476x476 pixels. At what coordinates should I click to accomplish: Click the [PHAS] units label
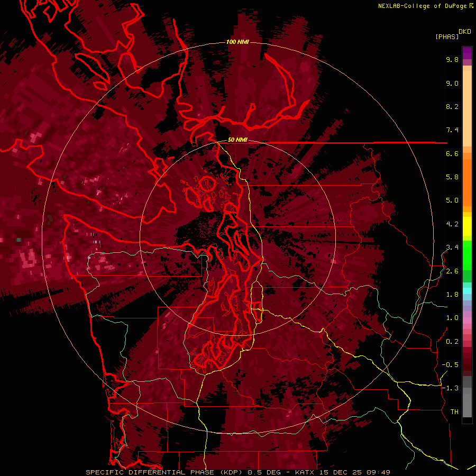coord(447,36)
